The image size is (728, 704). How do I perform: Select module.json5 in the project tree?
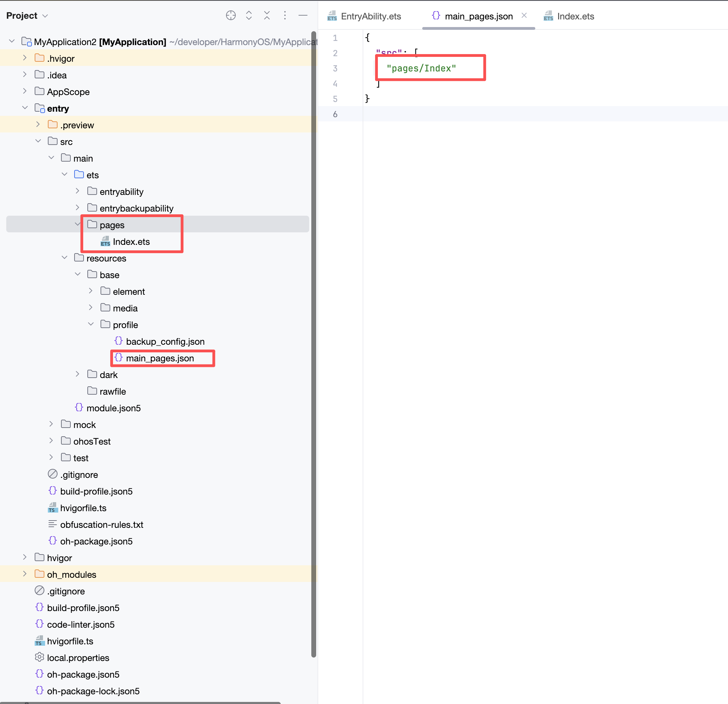113,408
